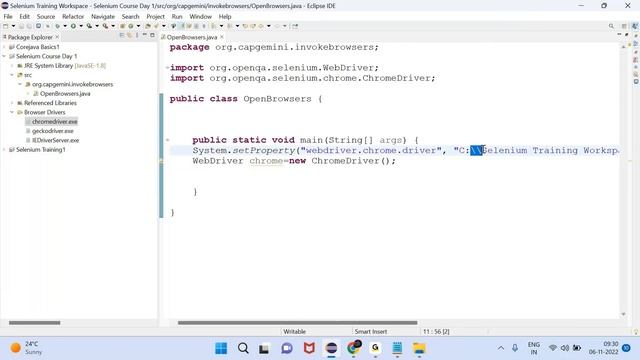Select IEDriverServer.exe in Browser Drivers

coord(56,140)
